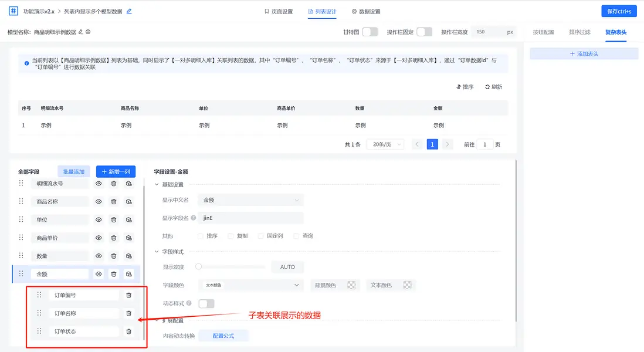Delete the 订单名称 sub-field
The height and width of the screenshot is (352, 644).
click(128, 313)
